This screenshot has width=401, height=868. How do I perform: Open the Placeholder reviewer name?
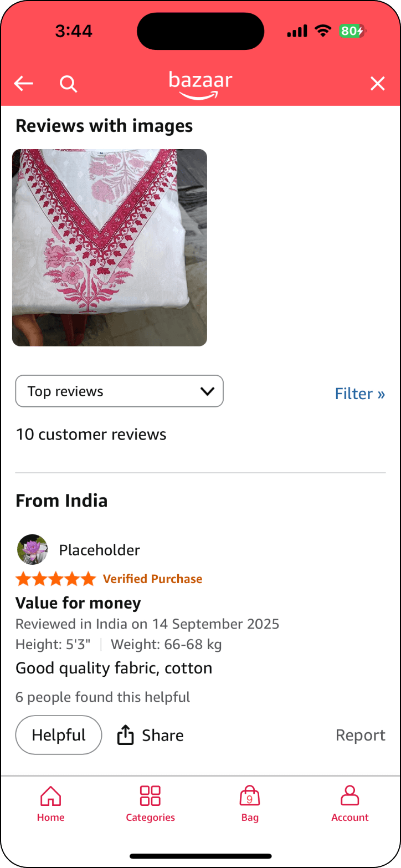(x=100, y=550)
